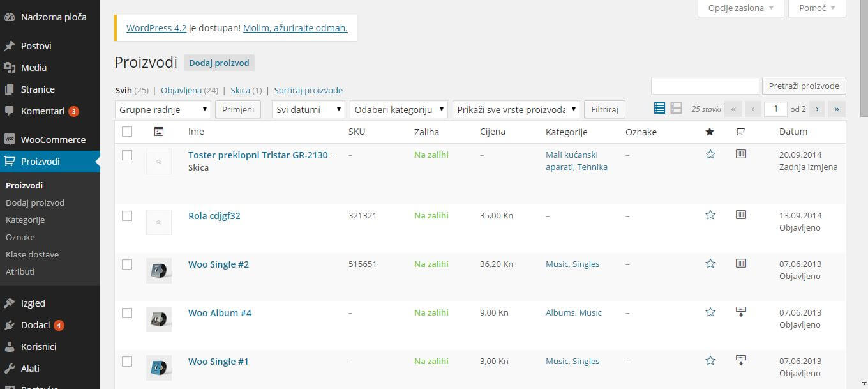Tick checkbox for Toster preklopni Tristar
Image resolution: width=868 pixels, height=389 pixels.
point(127,155)
